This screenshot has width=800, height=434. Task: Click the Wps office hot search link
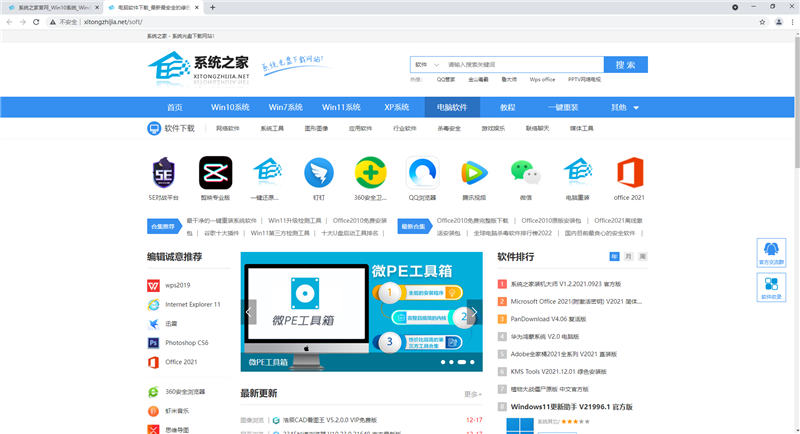[542, 80]
